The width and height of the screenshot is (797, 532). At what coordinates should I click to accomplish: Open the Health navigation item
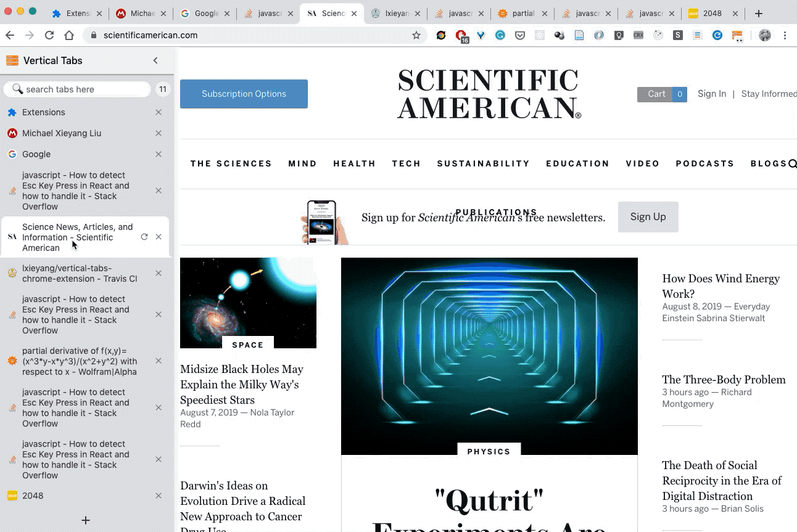pos(355,163)
